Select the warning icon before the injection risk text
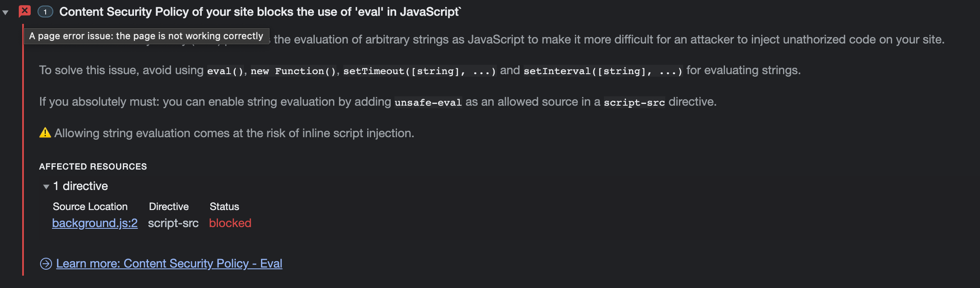This screenshot has width=980, height=288. coord(44,133)
